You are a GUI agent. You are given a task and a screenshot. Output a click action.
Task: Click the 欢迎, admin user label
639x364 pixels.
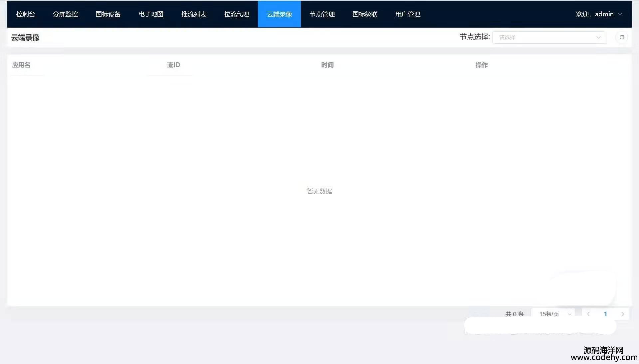click(x=594, y=14)
